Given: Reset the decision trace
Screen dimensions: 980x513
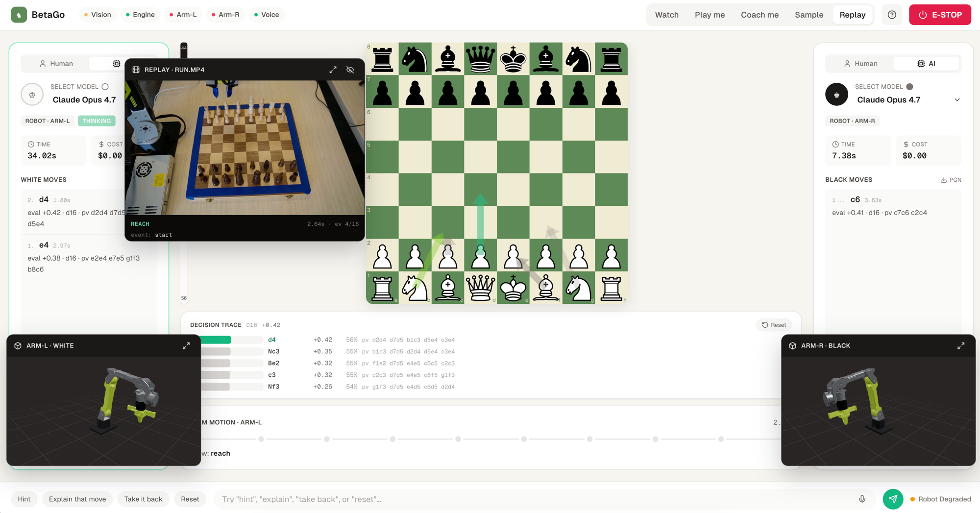Looking at the screenshot, I should point(774,325).
